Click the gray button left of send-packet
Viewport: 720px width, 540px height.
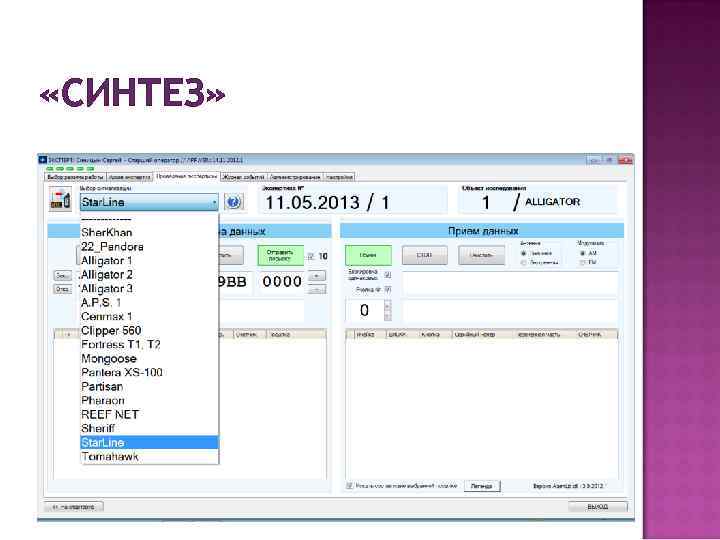click(230, 255)
